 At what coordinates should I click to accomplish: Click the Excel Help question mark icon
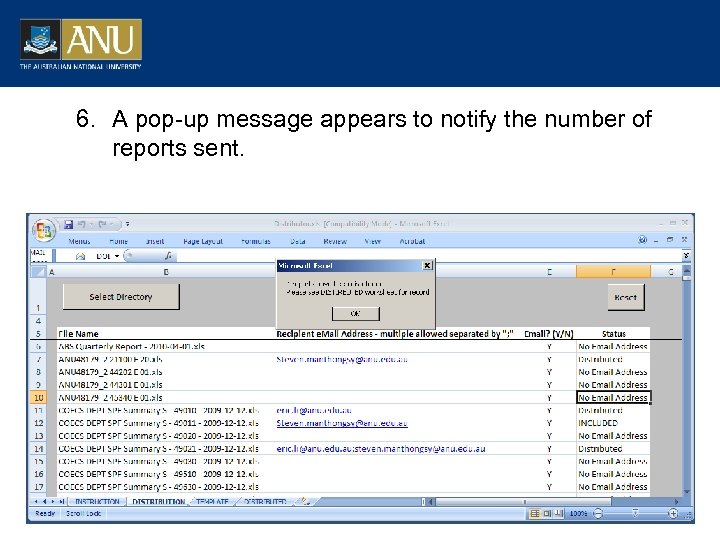(642, 240)
